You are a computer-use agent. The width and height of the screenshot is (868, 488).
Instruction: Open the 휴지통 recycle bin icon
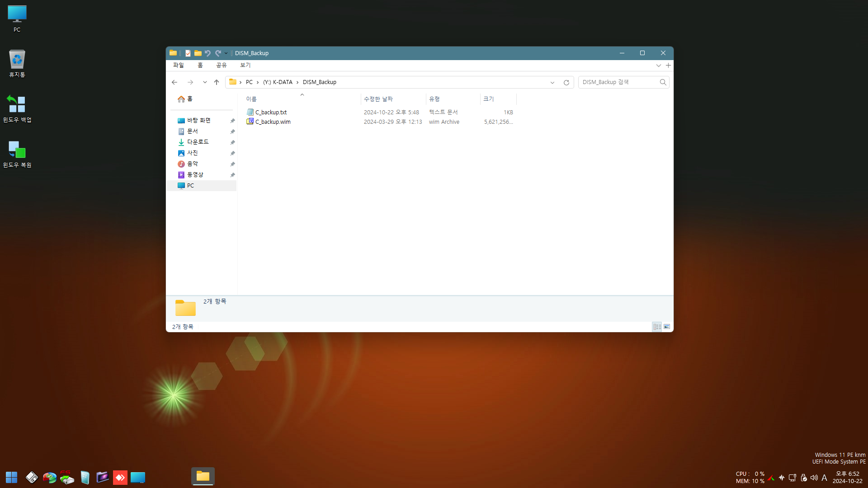click(x=17, y=64)
